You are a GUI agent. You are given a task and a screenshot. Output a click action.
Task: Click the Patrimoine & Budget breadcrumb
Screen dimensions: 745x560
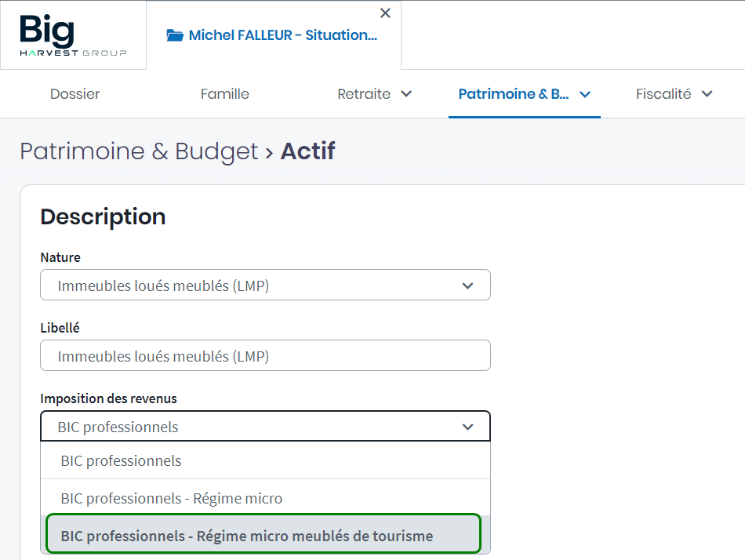[139, 151]
